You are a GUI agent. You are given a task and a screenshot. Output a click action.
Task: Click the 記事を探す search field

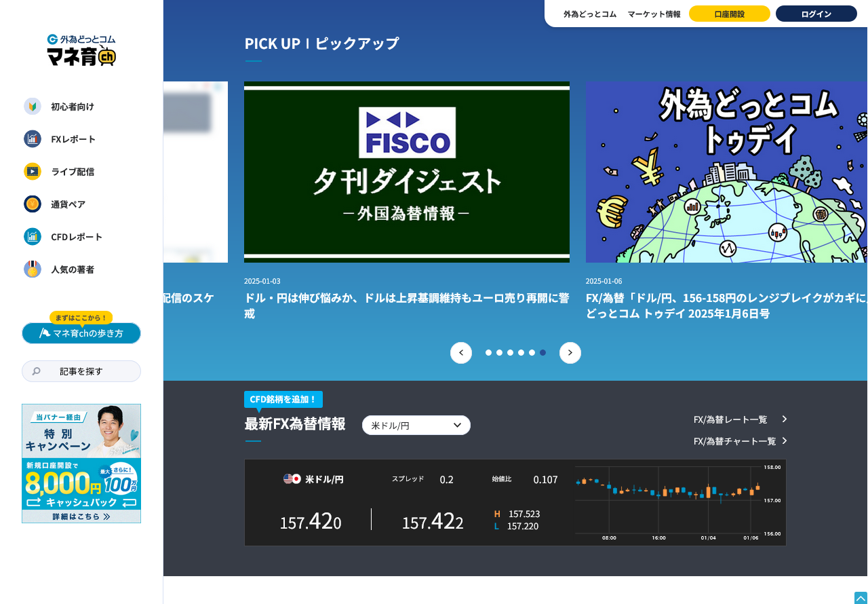coord(81,371)
